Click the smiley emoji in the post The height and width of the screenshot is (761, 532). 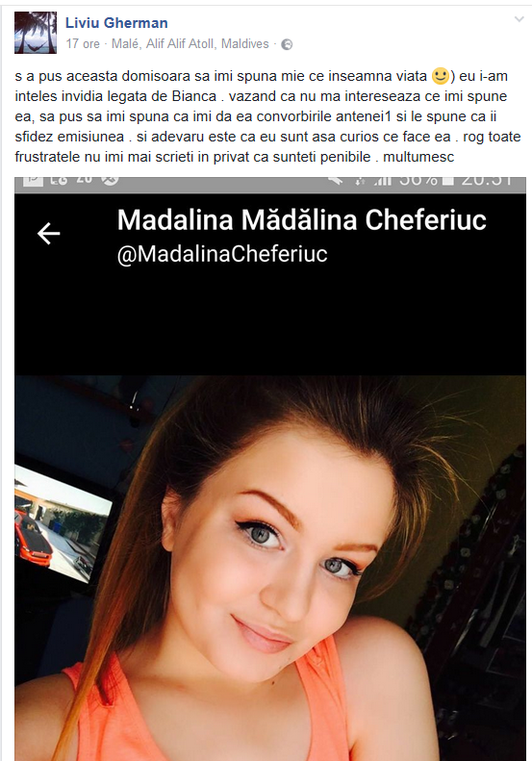pyautogui.click(x=440, y=76)
